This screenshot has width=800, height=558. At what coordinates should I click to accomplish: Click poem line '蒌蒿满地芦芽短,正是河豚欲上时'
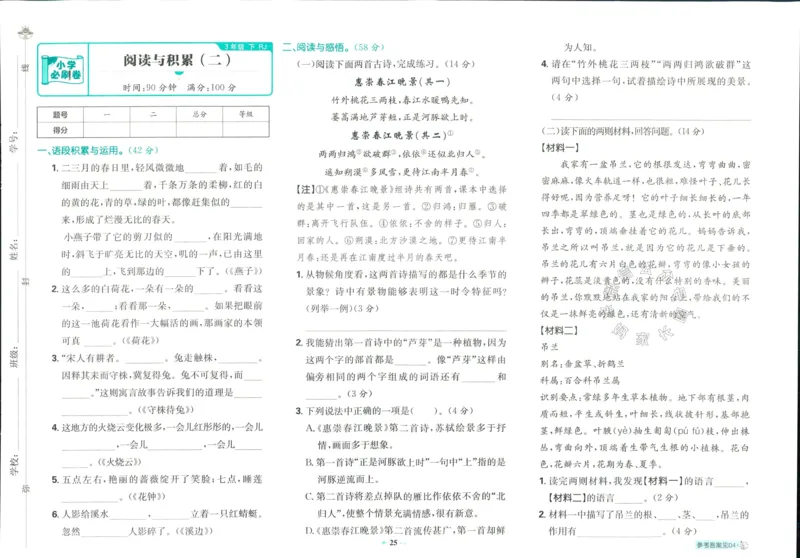coord(403,117)
